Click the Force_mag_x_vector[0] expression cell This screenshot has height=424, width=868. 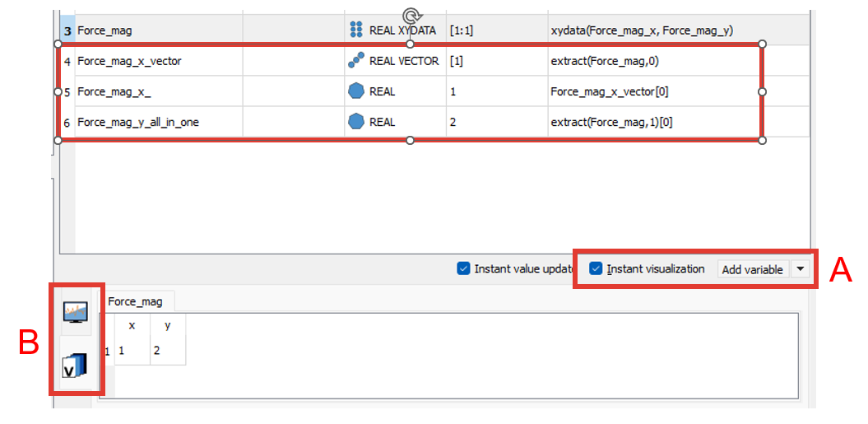click(x=609, y=91)
